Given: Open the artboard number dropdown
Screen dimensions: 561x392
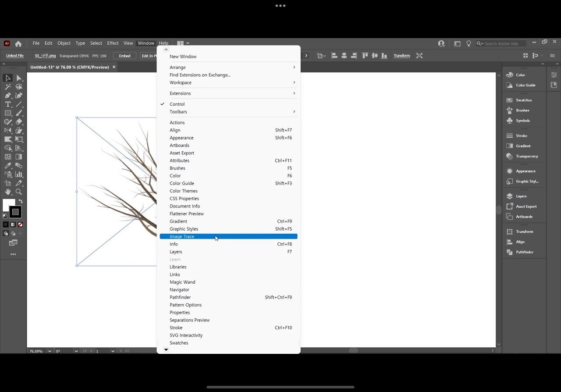Looking at the screenshot, I should click(x=113, y=351).
